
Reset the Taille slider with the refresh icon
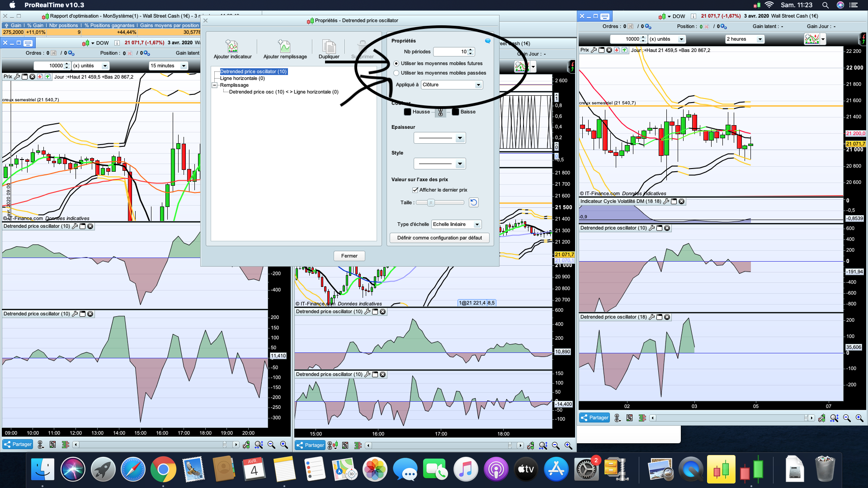point(473,202)
